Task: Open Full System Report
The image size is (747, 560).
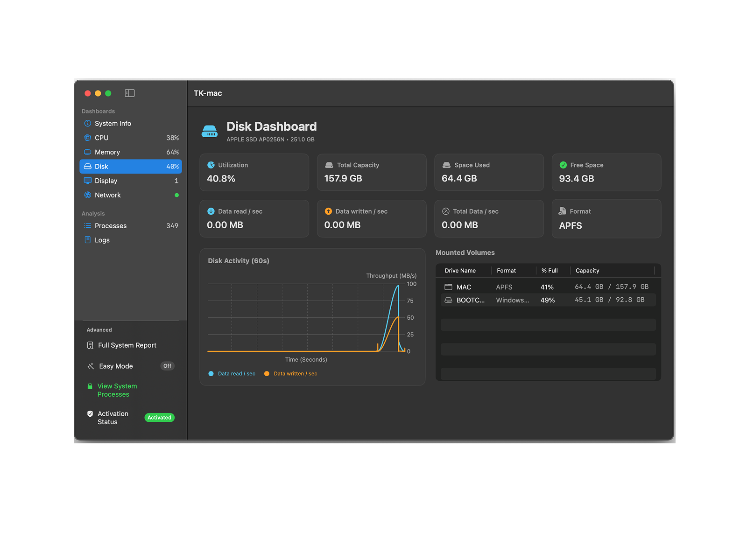Action: coord(127,345)
